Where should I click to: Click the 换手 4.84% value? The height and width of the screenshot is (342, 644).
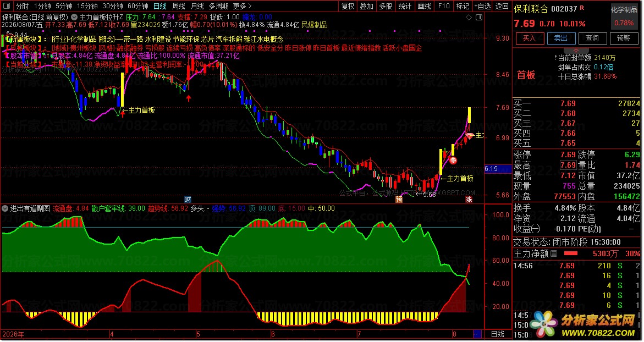coord(565,208)
